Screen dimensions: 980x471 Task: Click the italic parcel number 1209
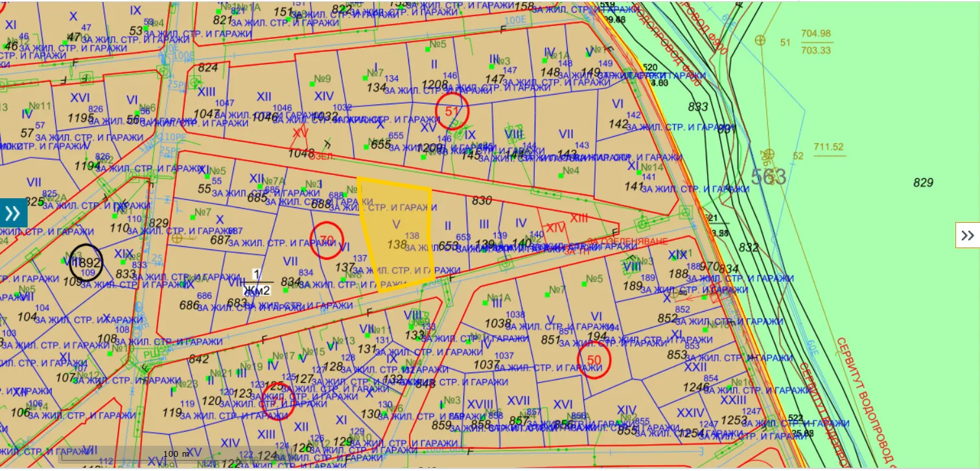[428, 147]
